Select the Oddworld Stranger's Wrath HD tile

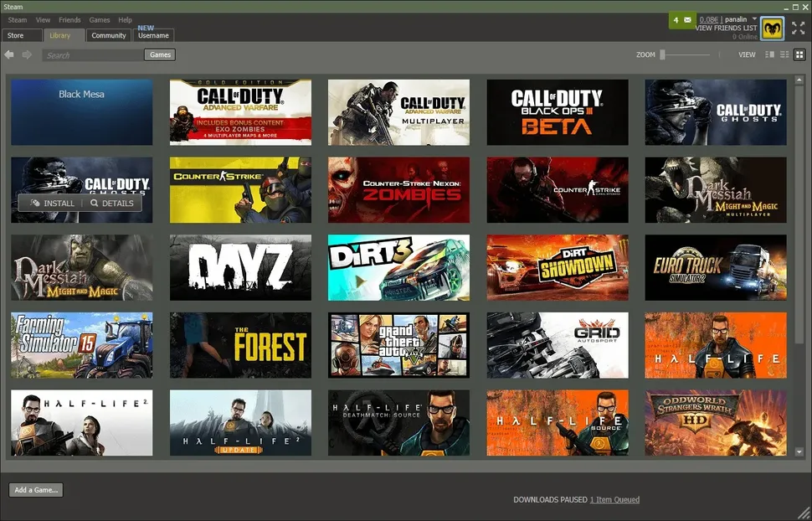coord(716,423)
